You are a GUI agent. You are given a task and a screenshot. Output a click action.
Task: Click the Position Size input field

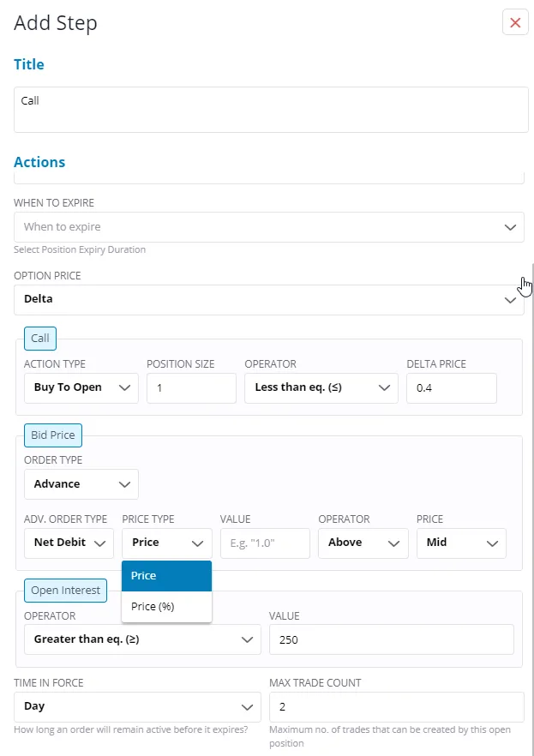coord(191,387)
